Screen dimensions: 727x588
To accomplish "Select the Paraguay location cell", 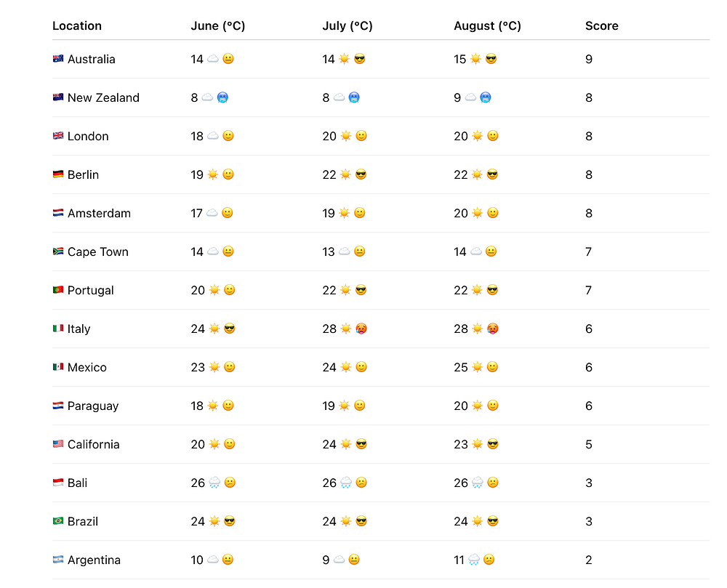I will (93, 406).
